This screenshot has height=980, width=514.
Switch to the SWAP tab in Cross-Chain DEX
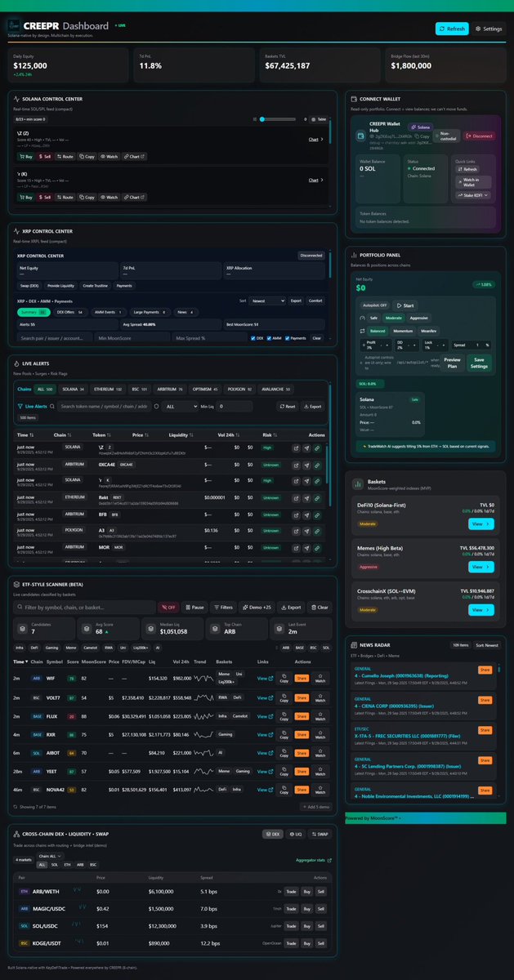tap(319, 835)
